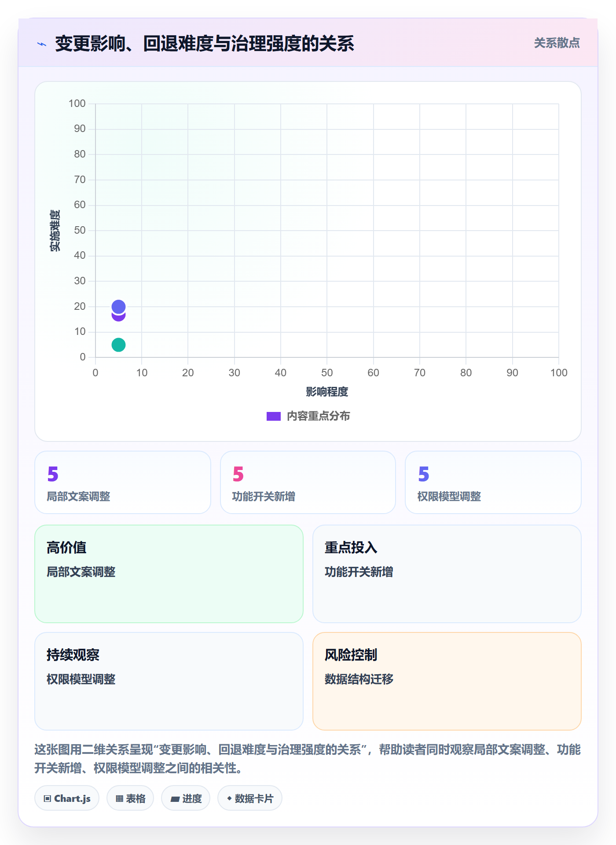Image resolution: width=616 pixels, height=845 pixels.
Task: Open the 进度 tag
Action: point(186,798)
